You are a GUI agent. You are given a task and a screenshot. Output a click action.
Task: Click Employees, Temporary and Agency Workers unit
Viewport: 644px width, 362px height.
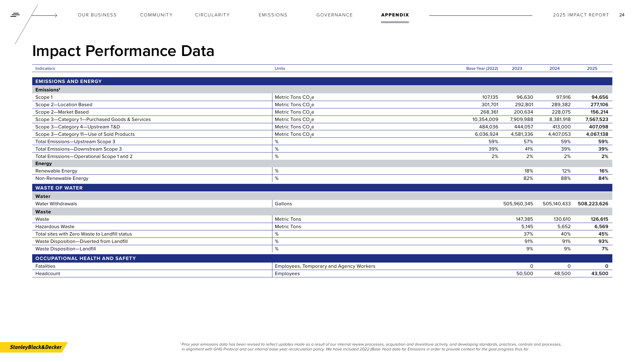[x=325, y=266]
